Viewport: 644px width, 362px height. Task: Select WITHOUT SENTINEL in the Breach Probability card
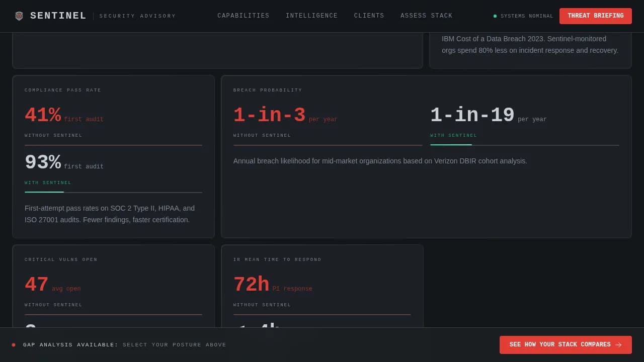[x=262, y=135]
